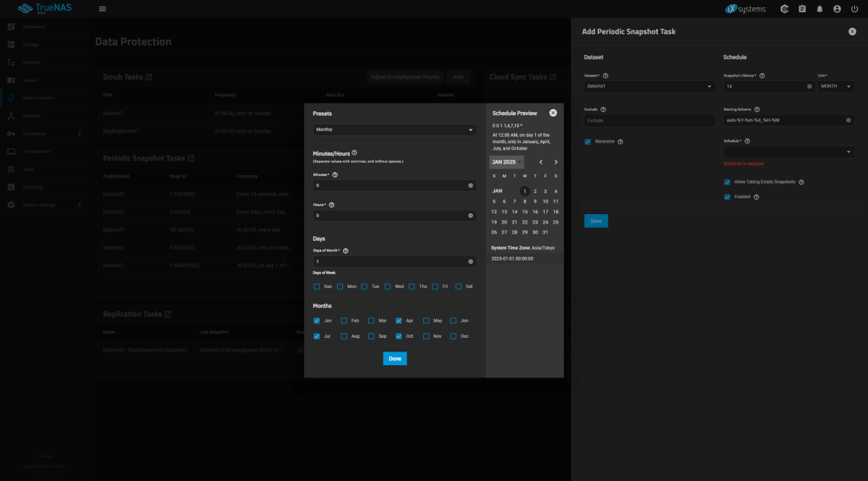Click the Datasets sidebar icon
The height and width of the screenshot is (481, 868).
tap(12, 62)
